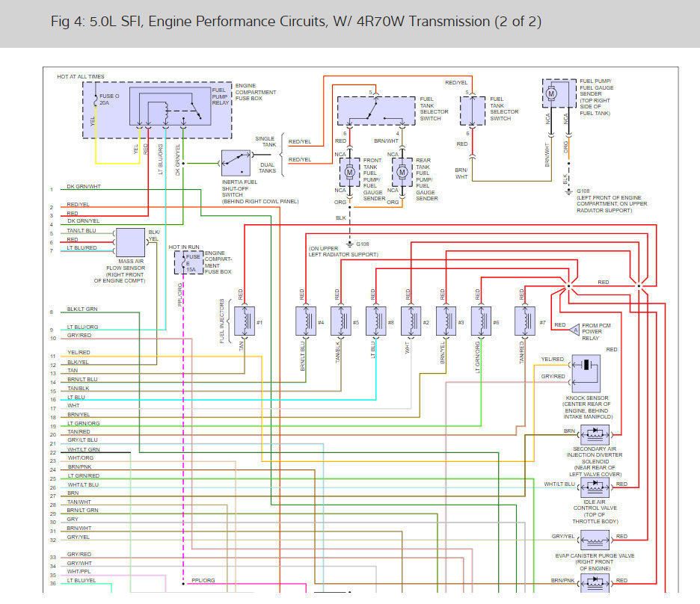This screenshot has width=700, height=604.
Task: Click the PCM power relay arrow marker A
Action: point(574,330)
